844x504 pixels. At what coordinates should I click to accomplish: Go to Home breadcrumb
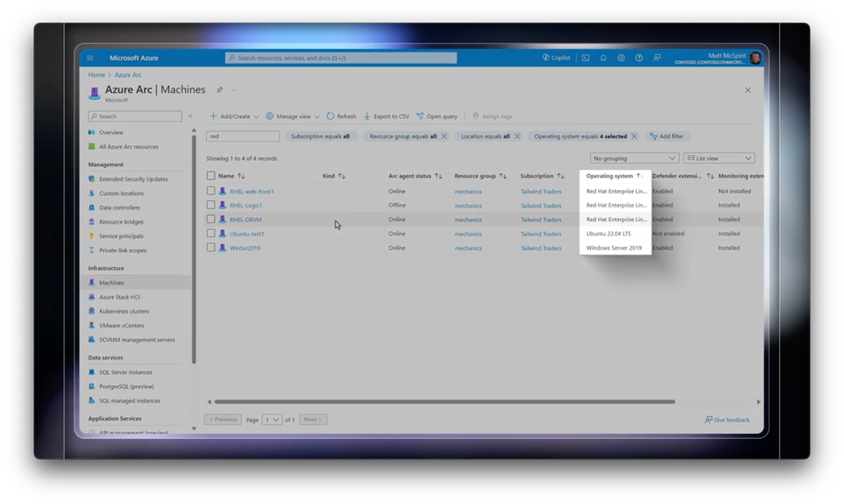coord(96,75)
